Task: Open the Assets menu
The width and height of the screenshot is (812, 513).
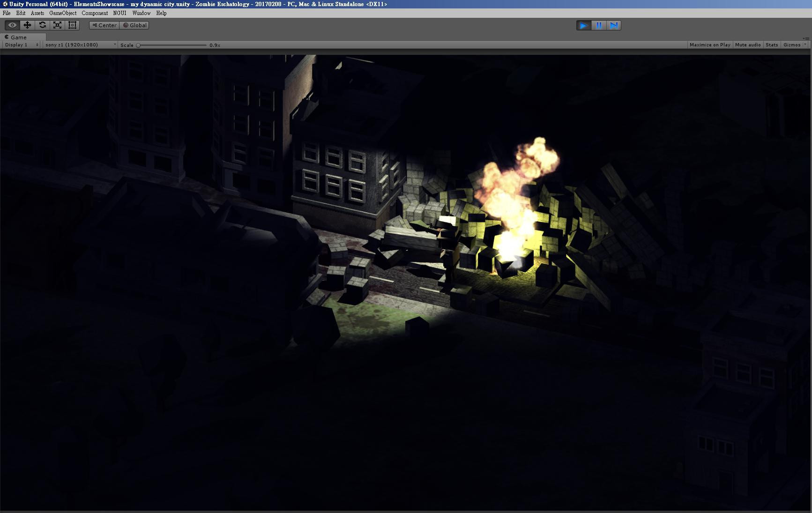Action: point(37,13)
